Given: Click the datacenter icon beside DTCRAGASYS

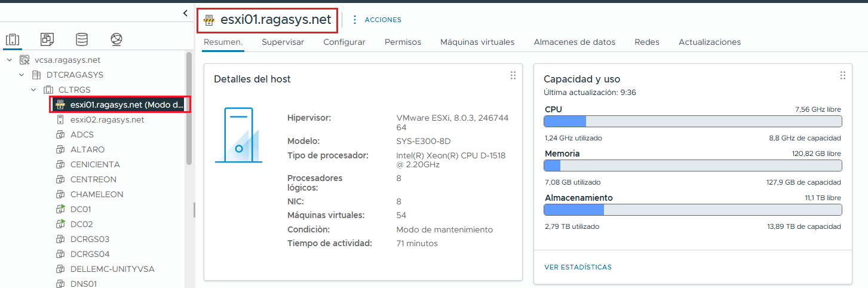Looking at the screenshot, I should (36, 75).
